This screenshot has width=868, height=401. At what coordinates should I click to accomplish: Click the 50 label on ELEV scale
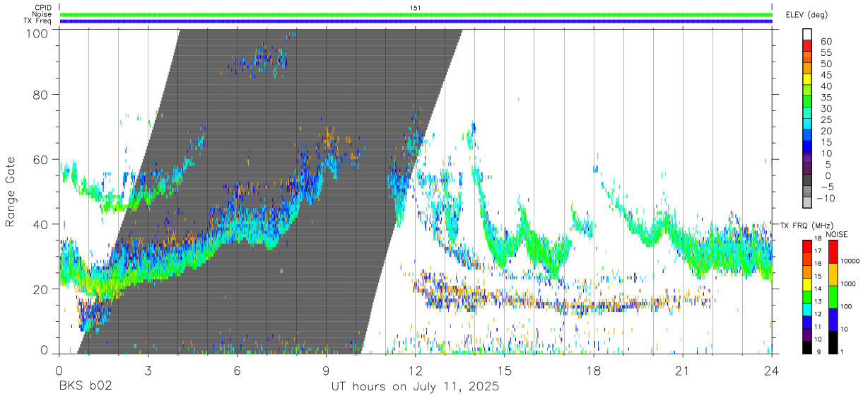pos(826,64)
